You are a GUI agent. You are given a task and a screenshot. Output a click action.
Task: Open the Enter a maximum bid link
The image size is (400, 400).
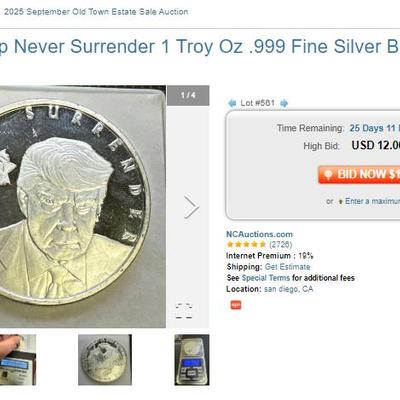tap(372, 201)
